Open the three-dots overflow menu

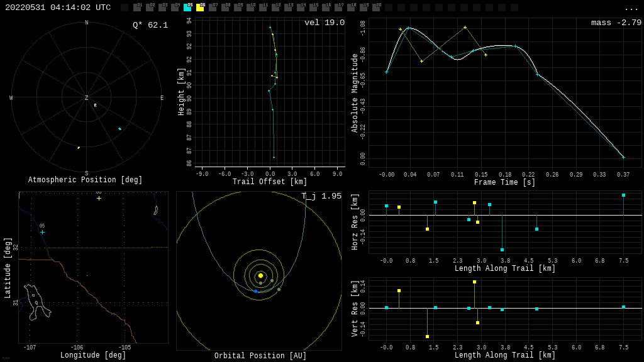click(631, 8)
